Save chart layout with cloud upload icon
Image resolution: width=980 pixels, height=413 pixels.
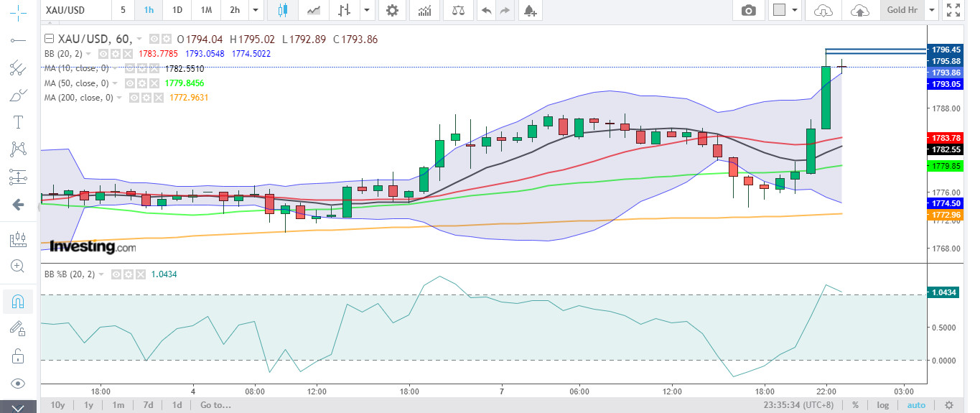click(859, 10)
